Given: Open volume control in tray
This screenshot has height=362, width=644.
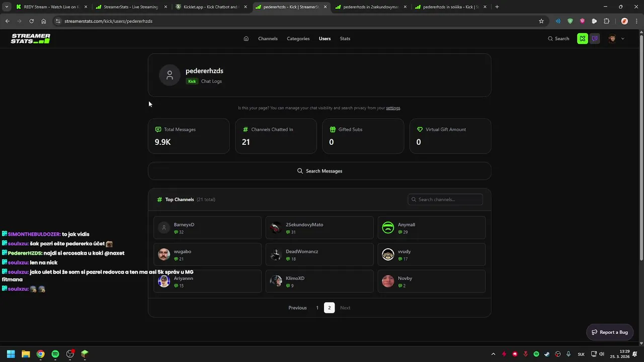Looking at the screenshot, I should (x=602, y=354).
